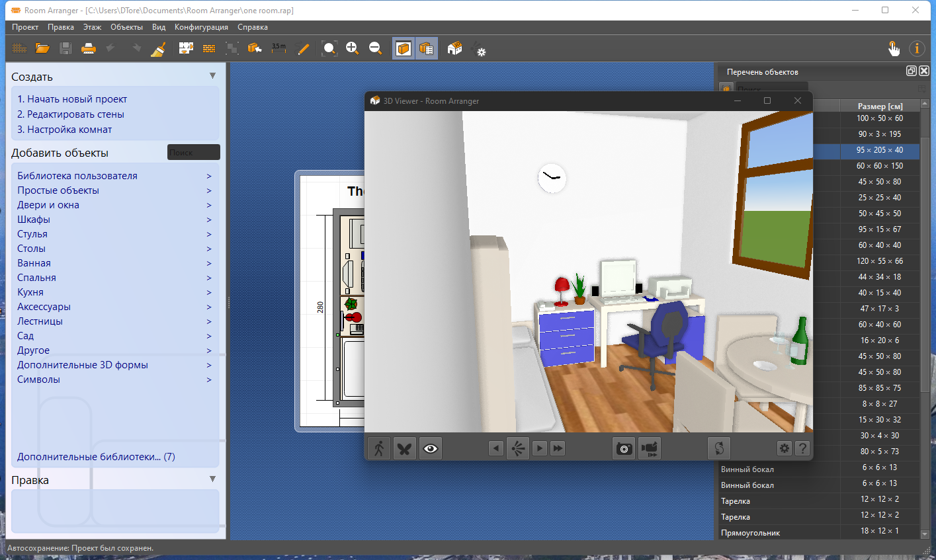Open the Конфигурация menu
936x560 pixels.
pos(201,27)
